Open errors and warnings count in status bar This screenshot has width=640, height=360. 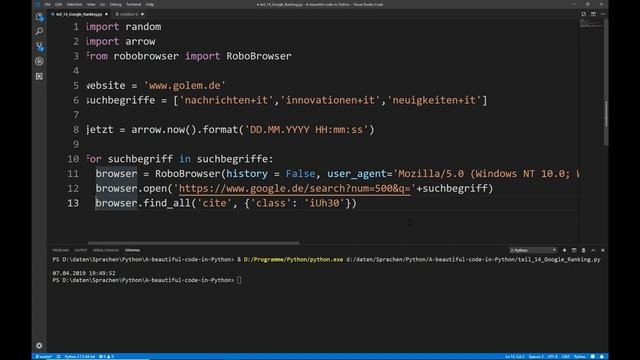click(107, 357)
